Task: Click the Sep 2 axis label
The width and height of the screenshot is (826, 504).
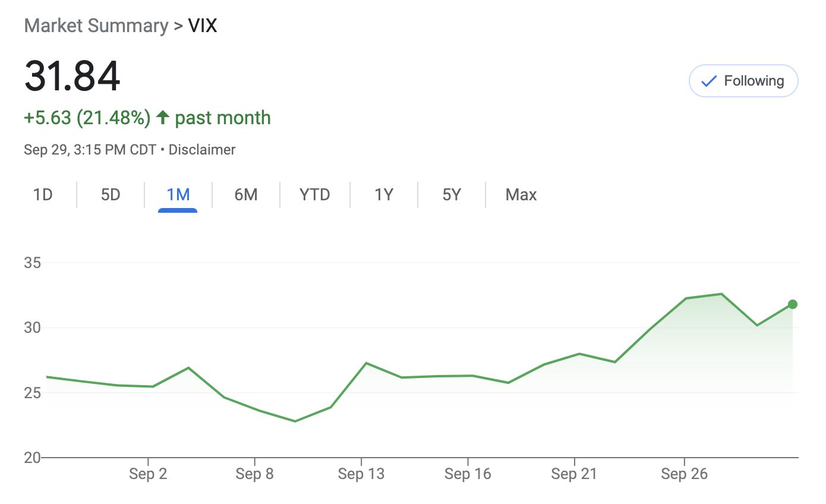Action: pos(147,474)
